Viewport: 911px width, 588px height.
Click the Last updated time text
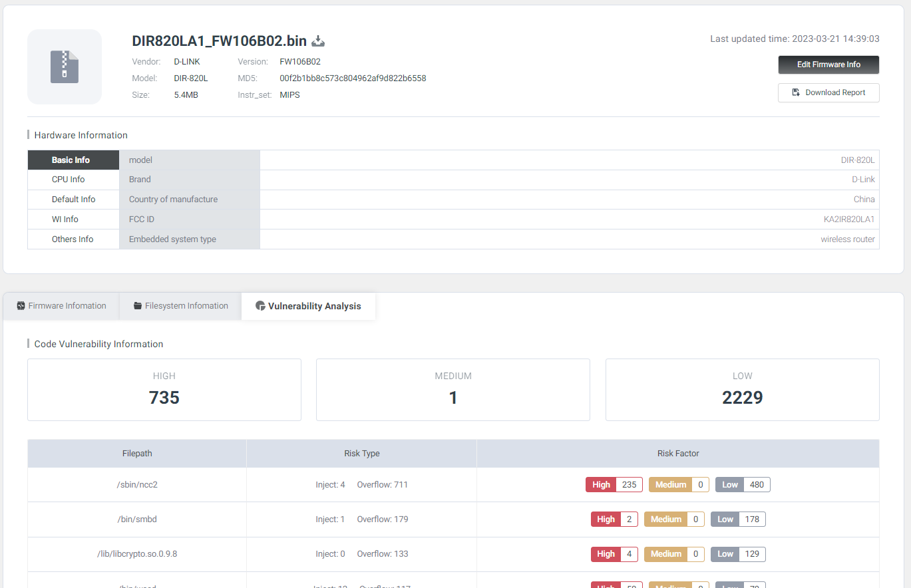(x=795, y=39)
